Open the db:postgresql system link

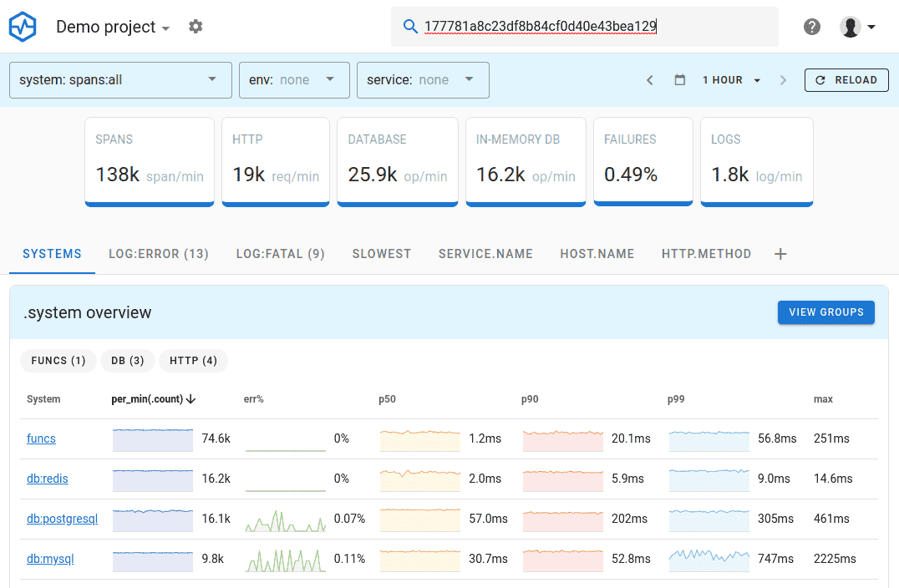click(x=62, y=519)
